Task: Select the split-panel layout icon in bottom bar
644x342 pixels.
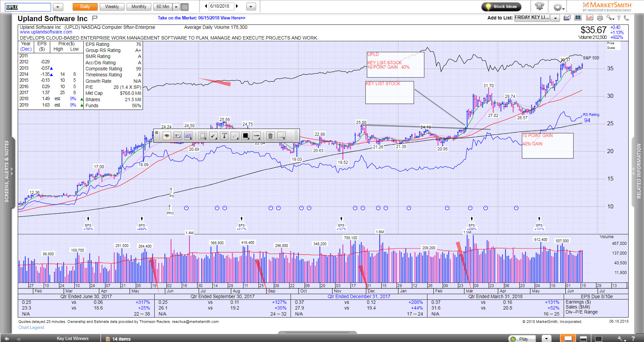Action: coord(583,339)
